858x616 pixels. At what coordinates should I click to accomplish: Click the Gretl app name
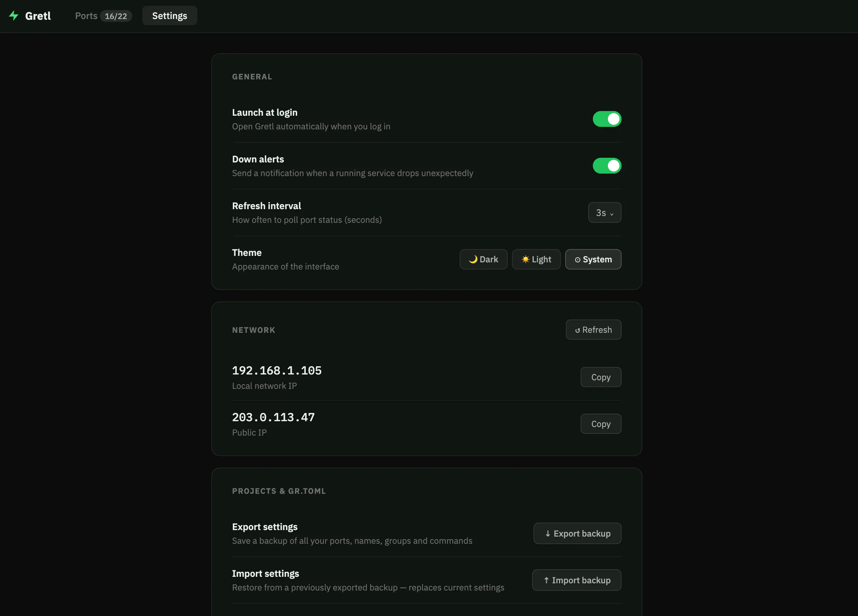38,16
